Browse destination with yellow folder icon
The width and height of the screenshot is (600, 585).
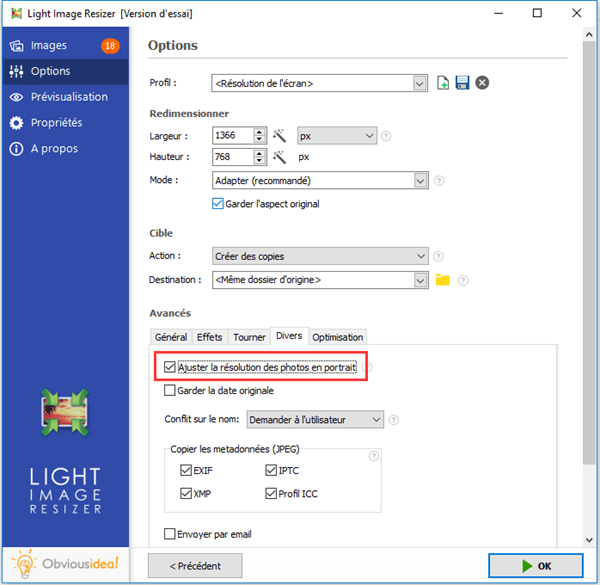point(443,280)
